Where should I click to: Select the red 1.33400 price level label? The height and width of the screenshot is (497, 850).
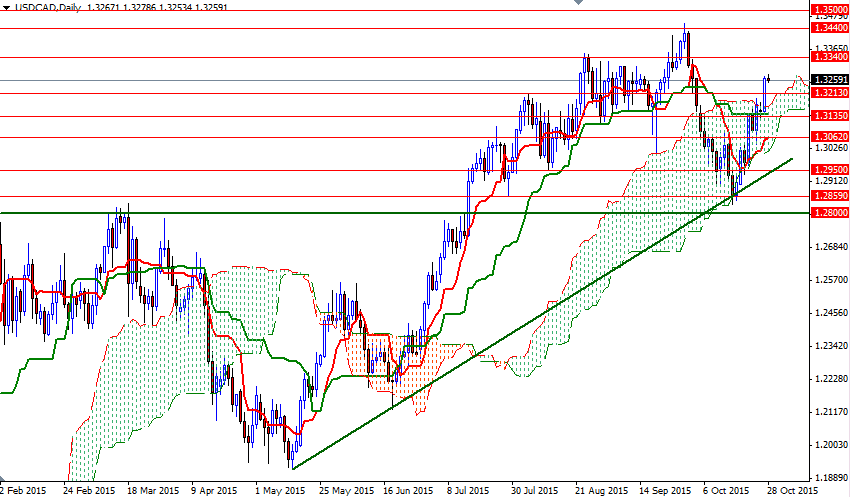pos(829,56)
